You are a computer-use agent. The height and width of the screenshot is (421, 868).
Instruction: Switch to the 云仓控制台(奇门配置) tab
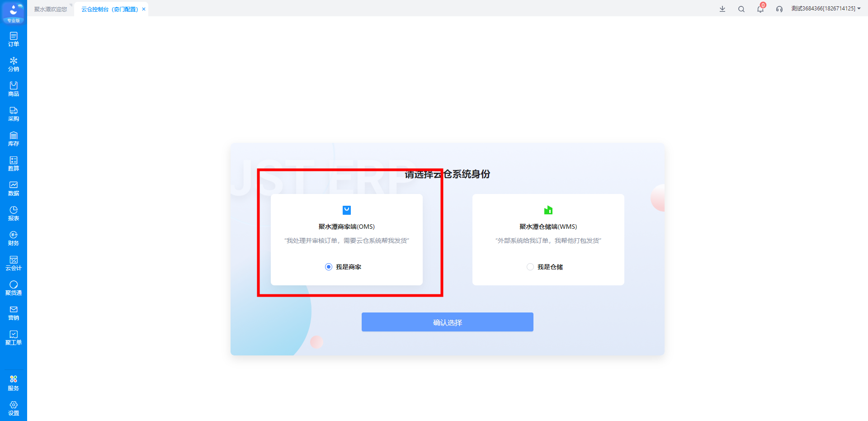109,9
